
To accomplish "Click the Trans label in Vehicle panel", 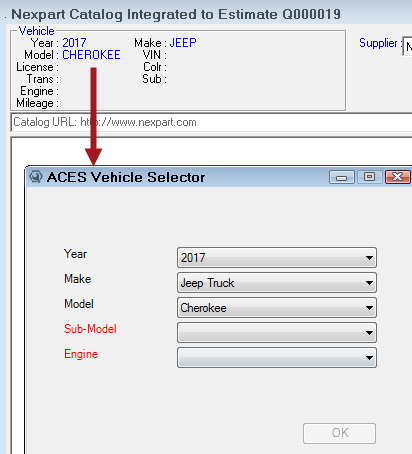I will click(x=43, y=79).
